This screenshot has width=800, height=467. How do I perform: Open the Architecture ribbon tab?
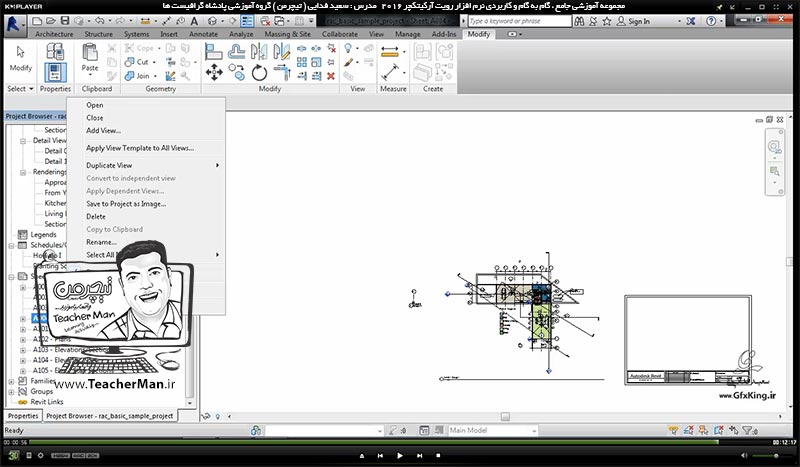click(x=54, y=34)
